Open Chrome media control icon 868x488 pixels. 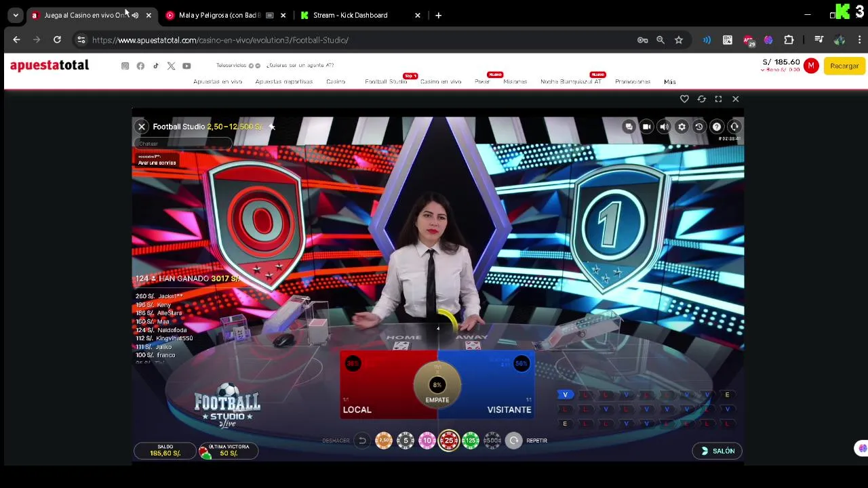(x=818, y=40)
